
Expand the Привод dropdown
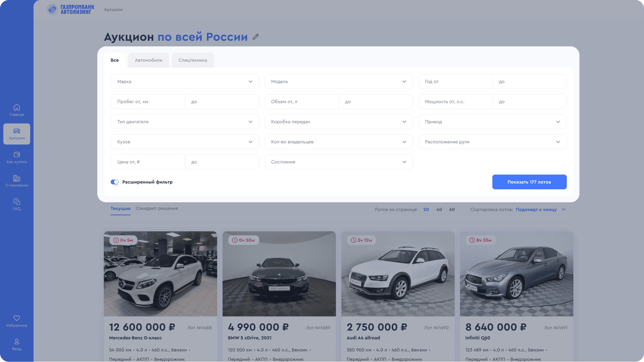click(x=492, y=122)
